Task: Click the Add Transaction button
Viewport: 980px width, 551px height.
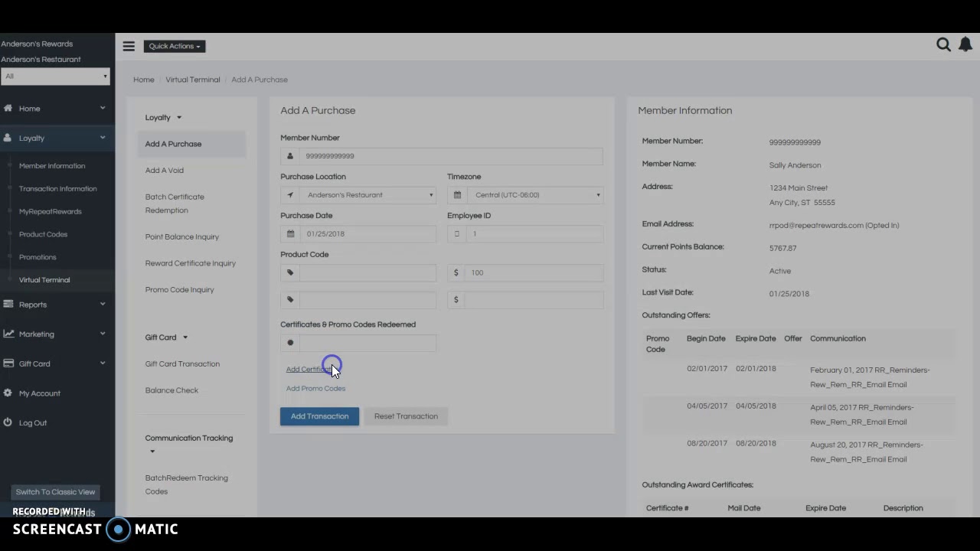Action: (x=319, y=416)
